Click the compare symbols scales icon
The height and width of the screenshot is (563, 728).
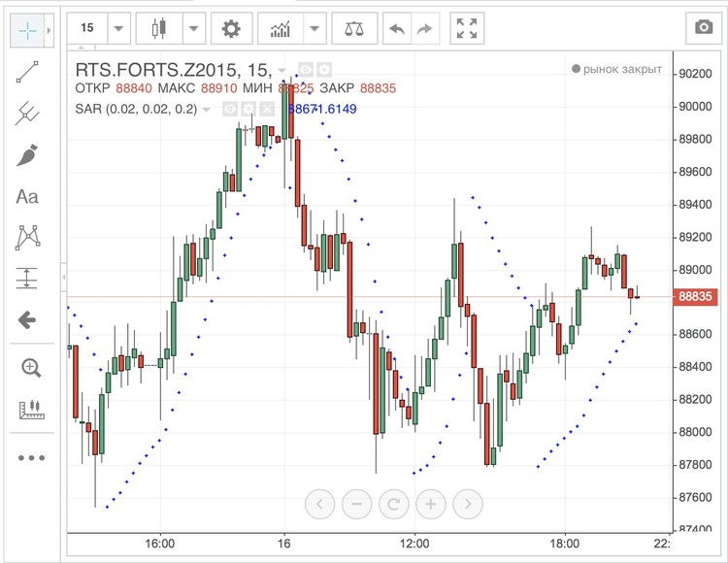(x=354, y=28)
